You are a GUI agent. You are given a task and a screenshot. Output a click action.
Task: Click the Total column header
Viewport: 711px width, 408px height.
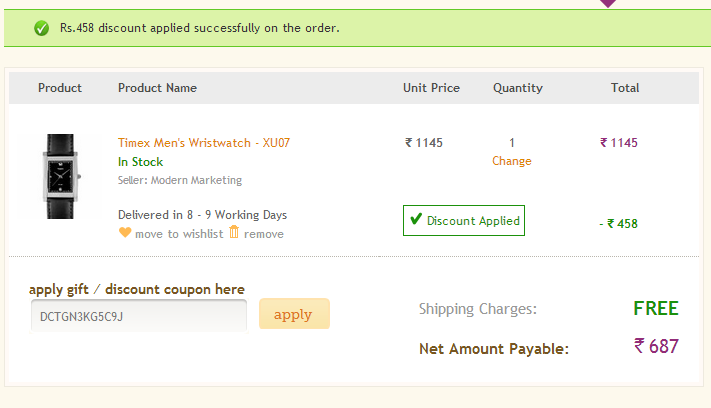pos(625,88)
